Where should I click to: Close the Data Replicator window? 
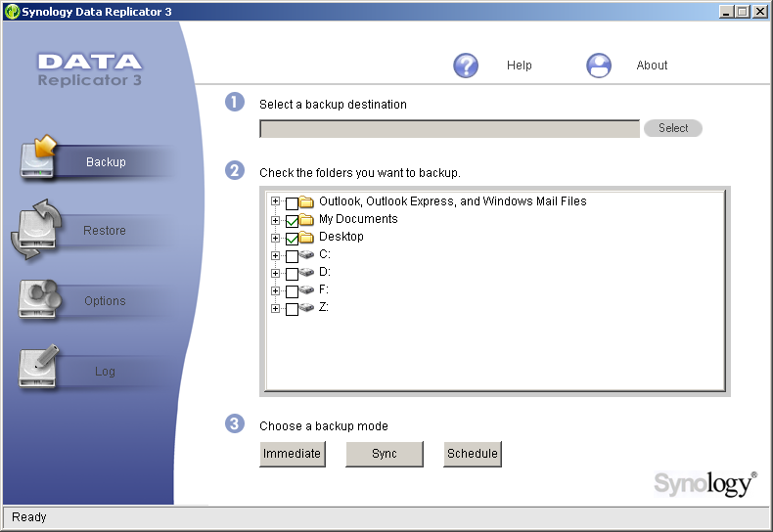(x=759, y=12)
